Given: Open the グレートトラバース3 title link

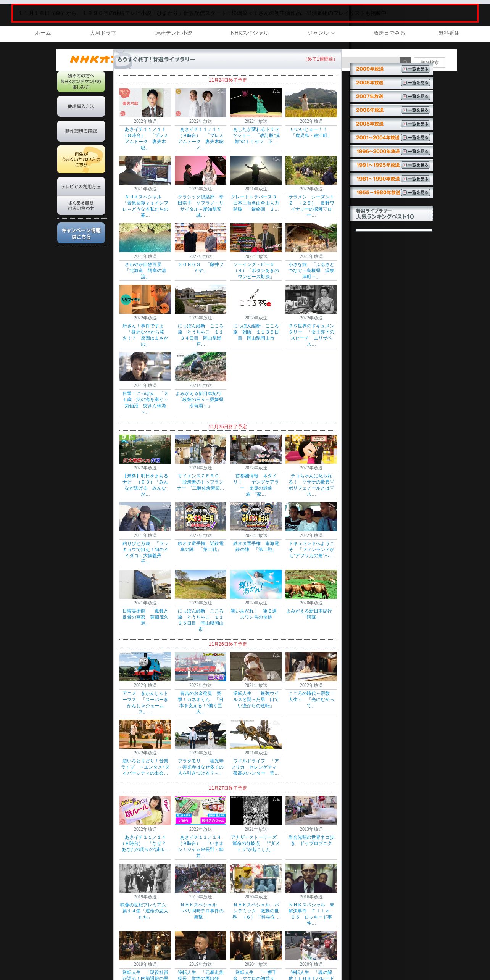Looking at the screenshot, I should [256, 203].
